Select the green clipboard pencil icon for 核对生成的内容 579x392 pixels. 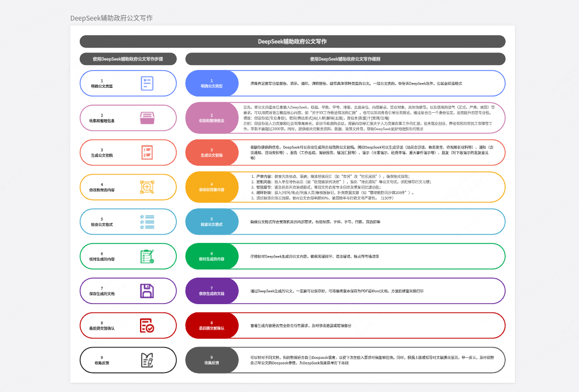pos(147,256)
